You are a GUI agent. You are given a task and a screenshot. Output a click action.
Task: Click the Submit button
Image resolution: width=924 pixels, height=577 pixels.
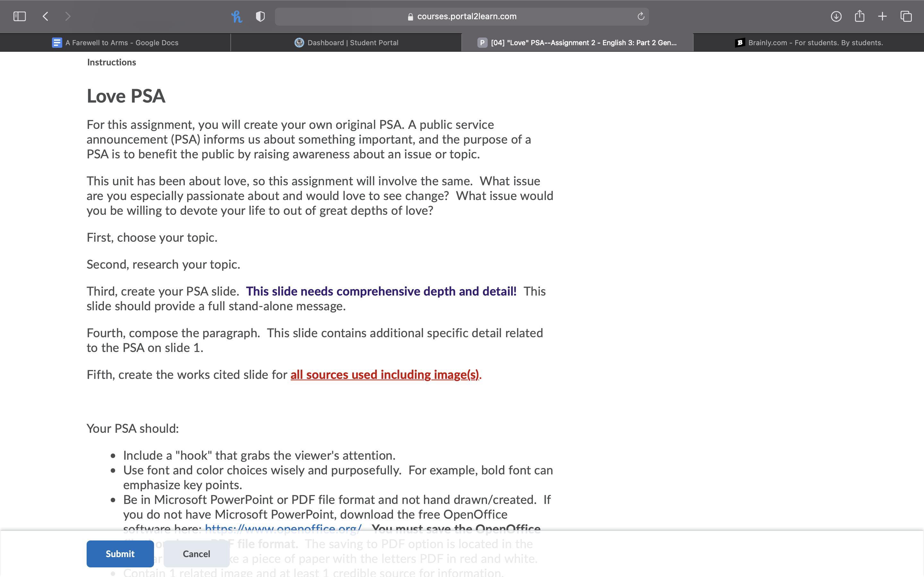click(120, 553)
